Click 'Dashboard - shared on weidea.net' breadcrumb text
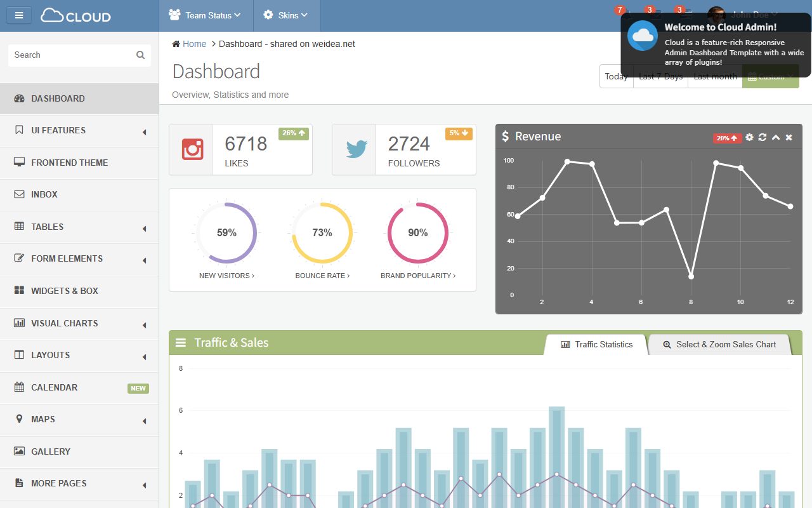This screenshot has height=508, width=812. point(287,44)
